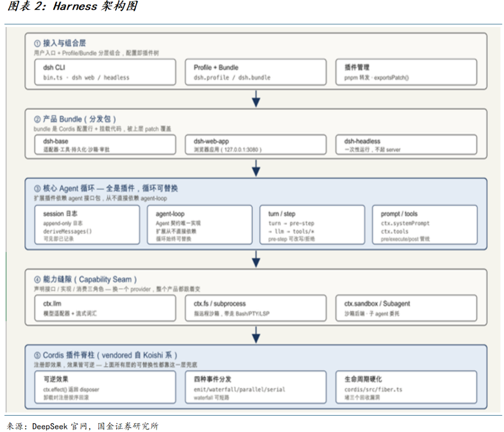This screenshot has height=432, width=504.
Task: Click the 'dsh-headless' box title
Action: (362, 141)
